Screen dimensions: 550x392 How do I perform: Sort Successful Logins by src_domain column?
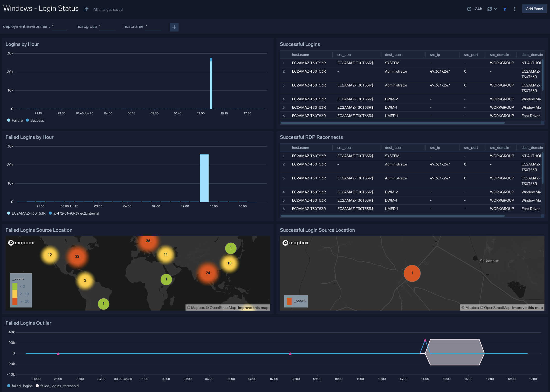click(x=499, y=55)
